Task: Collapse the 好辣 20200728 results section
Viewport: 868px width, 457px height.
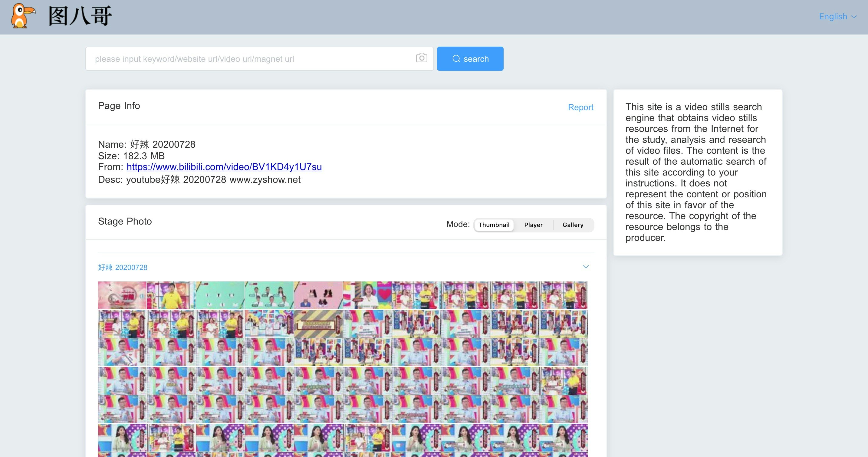Action: click(x=586, y=267)
